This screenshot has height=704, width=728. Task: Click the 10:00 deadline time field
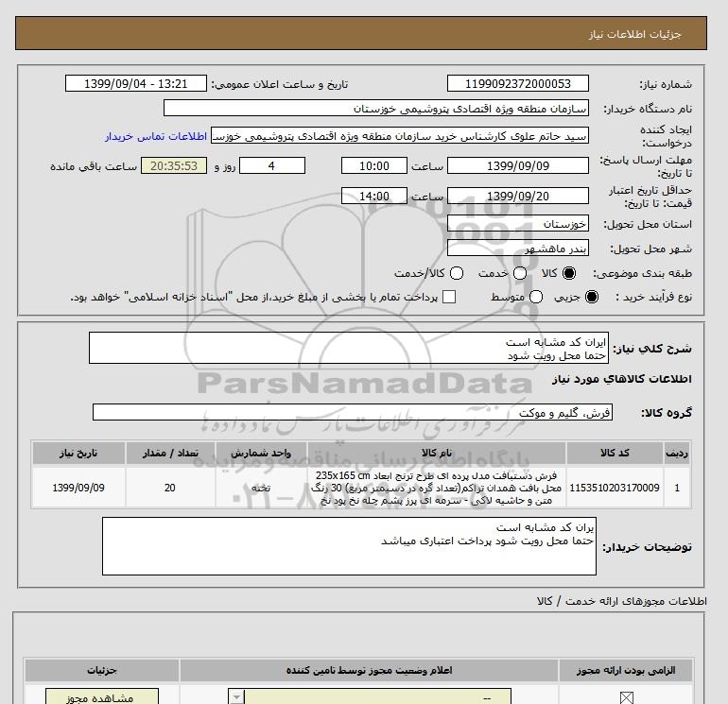(374, 165)
